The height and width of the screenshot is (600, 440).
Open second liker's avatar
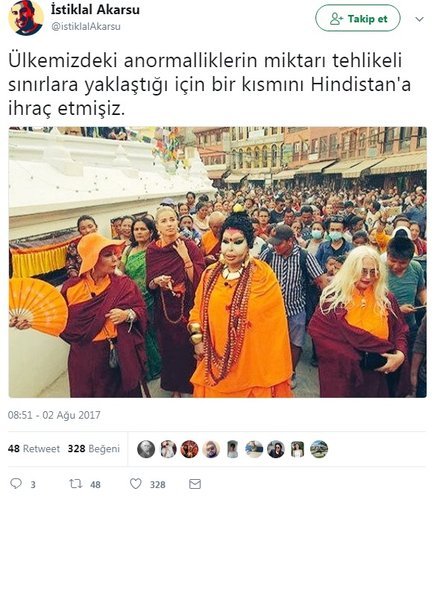pos(168,449)
